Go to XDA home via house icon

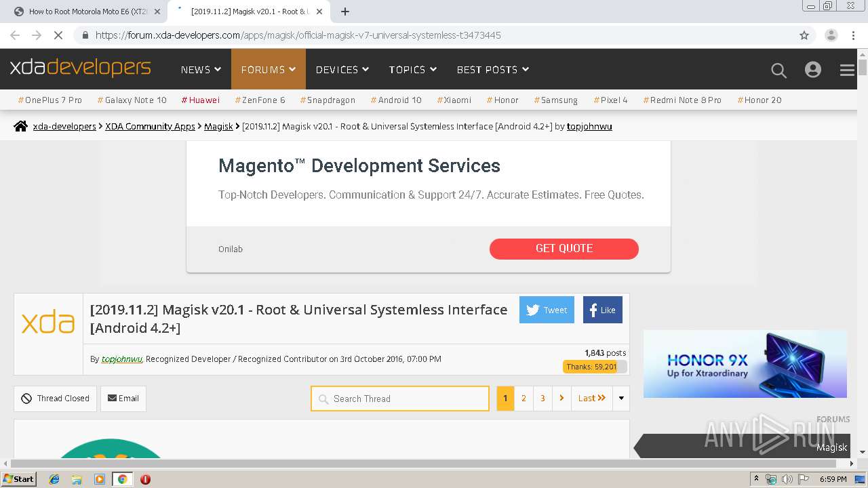click(21, 126)
